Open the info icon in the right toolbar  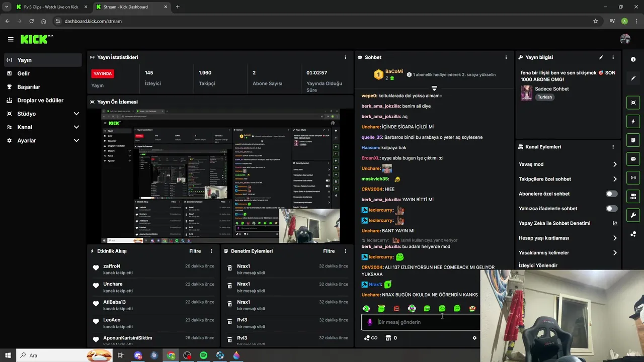pos(633,59)
